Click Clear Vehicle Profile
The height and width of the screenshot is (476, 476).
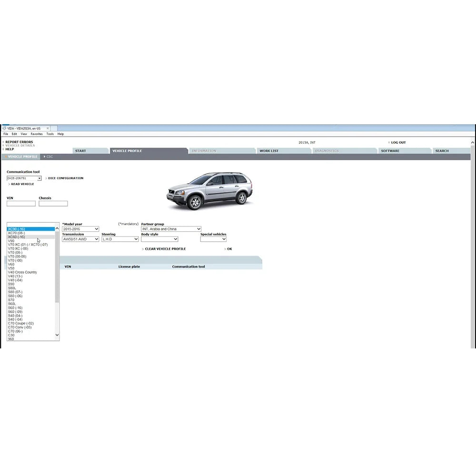click(165, 249)
